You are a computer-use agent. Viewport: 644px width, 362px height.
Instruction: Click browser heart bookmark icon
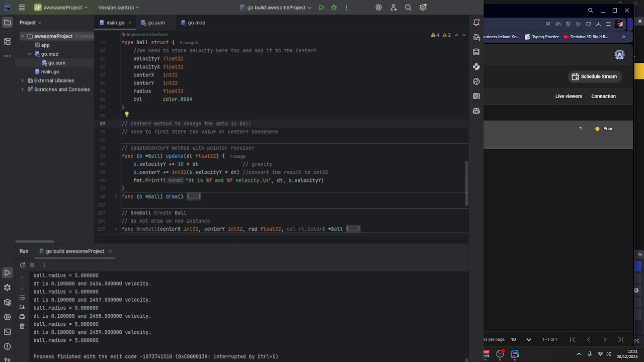click(x=588, y=24)
